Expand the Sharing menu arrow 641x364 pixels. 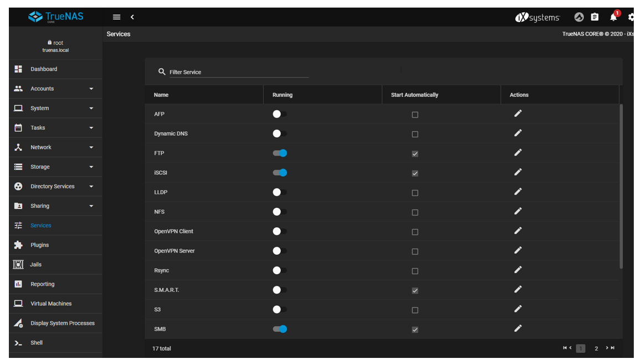(91, 206)
